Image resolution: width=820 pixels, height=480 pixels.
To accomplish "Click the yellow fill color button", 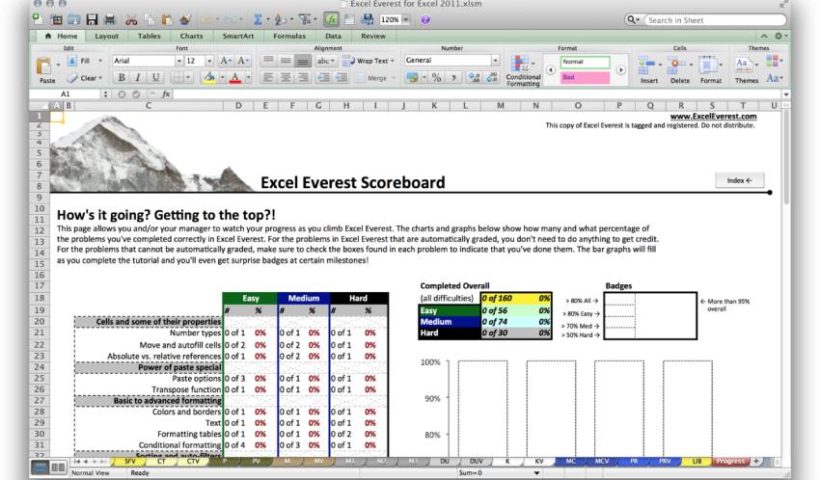I will tap(209, 77).
